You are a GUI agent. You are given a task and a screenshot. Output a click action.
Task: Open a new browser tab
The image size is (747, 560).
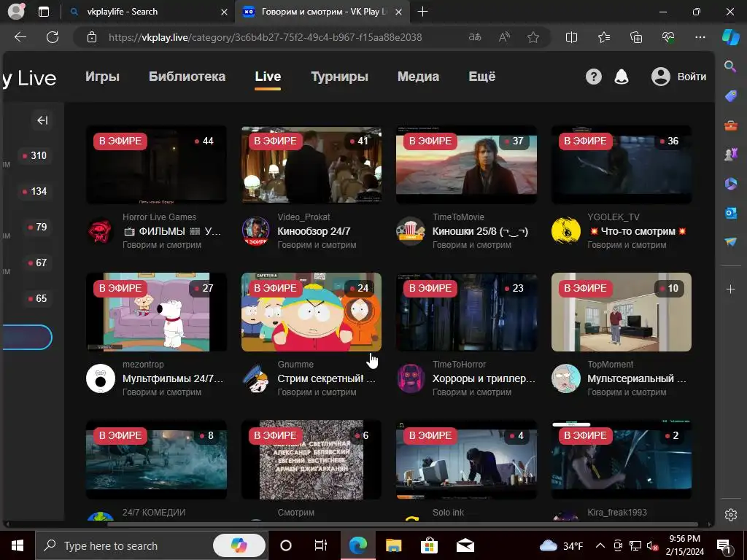[x=422, y=12]
